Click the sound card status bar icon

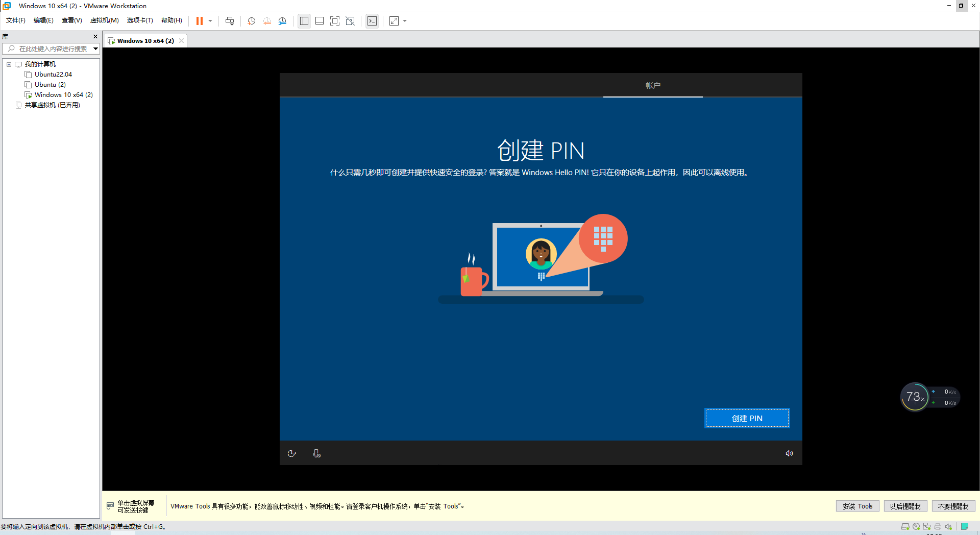[x=948, y=526]
